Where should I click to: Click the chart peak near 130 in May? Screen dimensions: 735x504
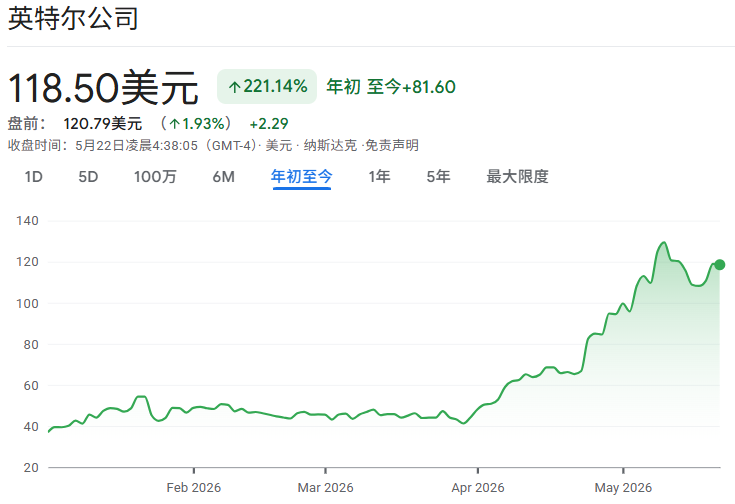(x=663, y=243)
